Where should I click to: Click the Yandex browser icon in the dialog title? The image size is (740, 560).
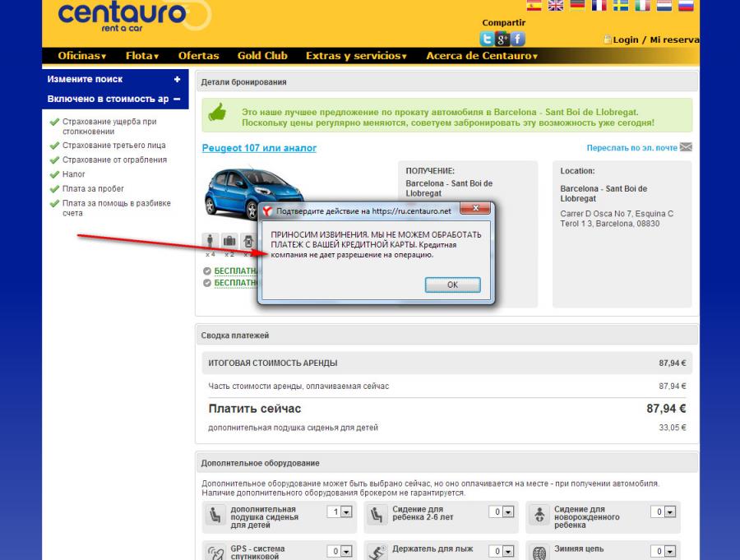267,211
